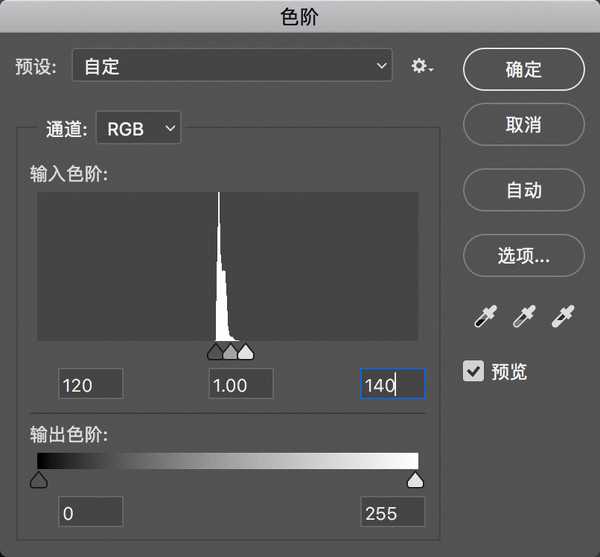Image resolution: width=600 pixels, height=557 pixels.
Task: Open the 选项... button
Action: pos(523,255)
